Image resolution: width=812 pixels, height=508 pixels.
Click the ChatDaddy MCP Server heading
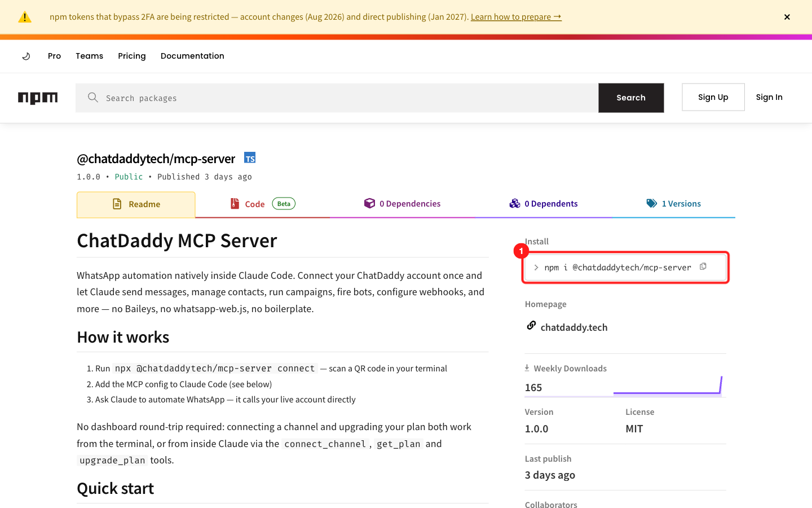point(177,241)
